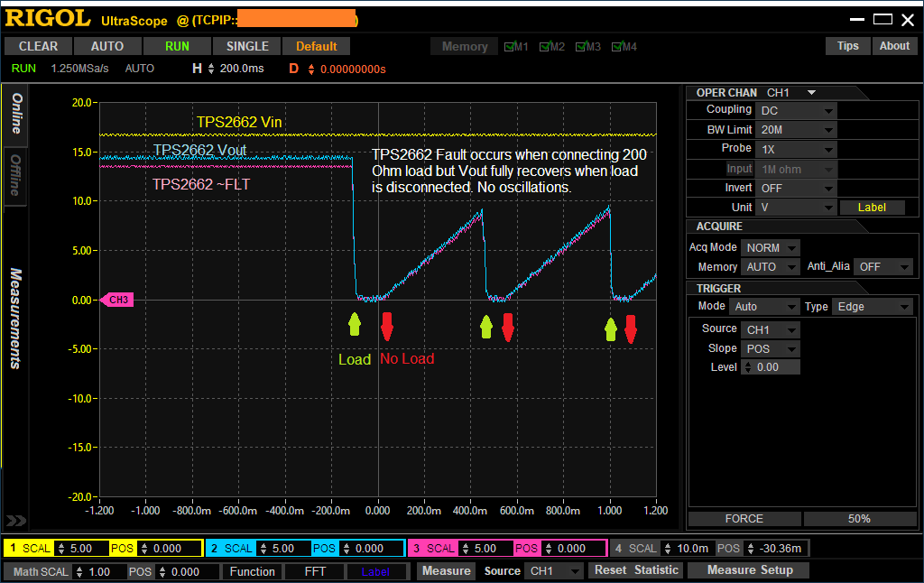Click the channel Label button
924x583 pixels.
click(x=872, y=208)
